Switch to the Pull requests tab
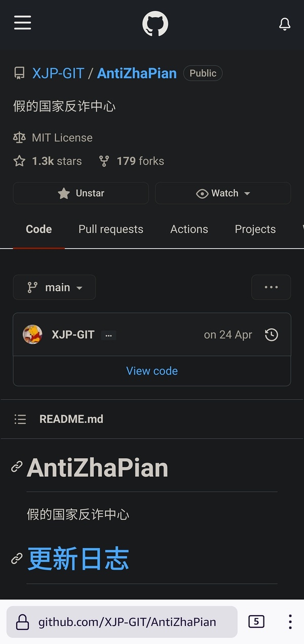The width and height of the screenshot is (304, 644). (111, 230)
